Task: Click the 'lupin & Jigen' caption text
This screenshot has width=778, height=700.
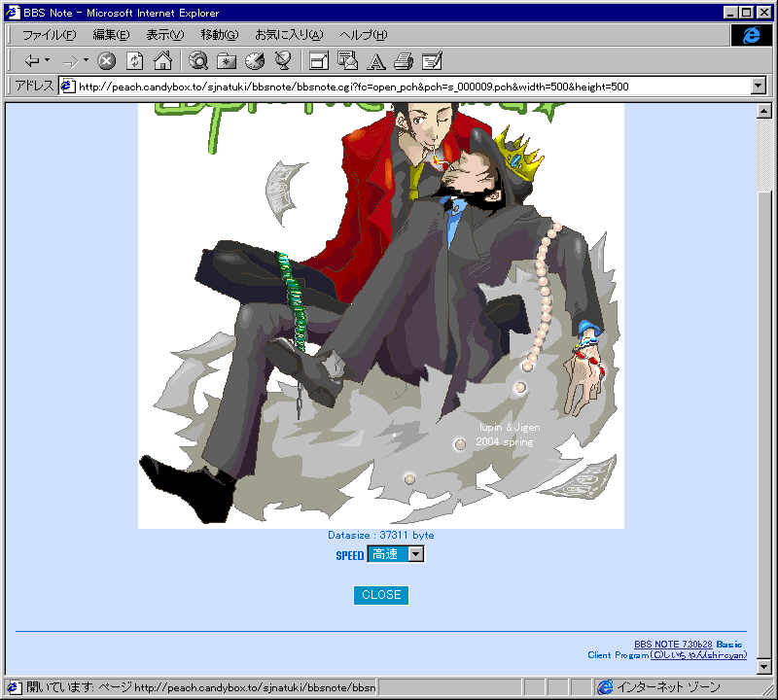Action: 510,427
